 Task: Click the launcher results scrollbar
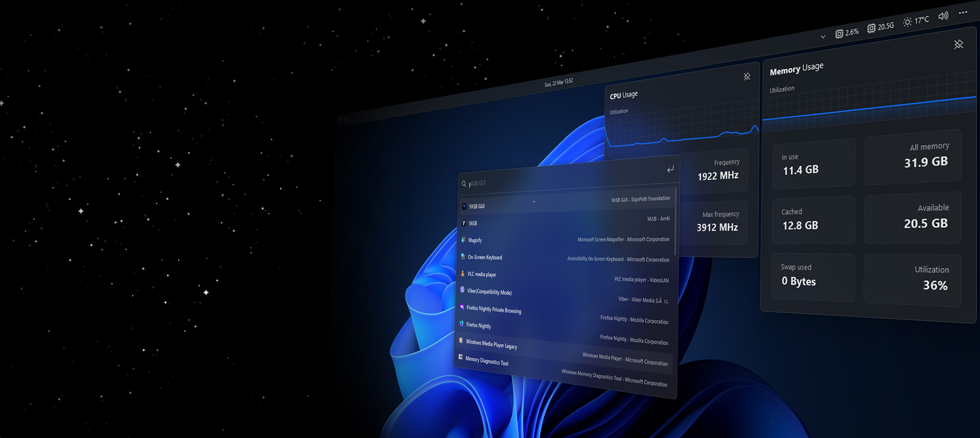click(675, 221)
